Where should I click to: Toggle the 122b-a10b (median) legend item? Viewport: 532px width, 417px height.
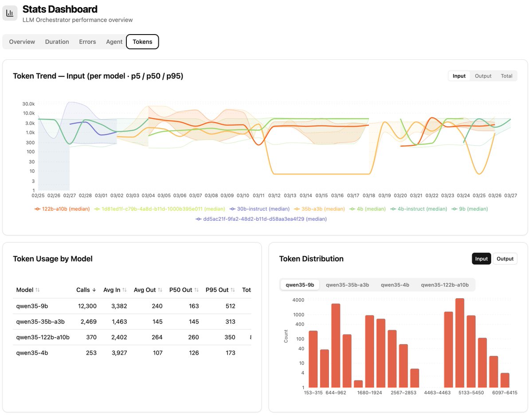[62, 209]
